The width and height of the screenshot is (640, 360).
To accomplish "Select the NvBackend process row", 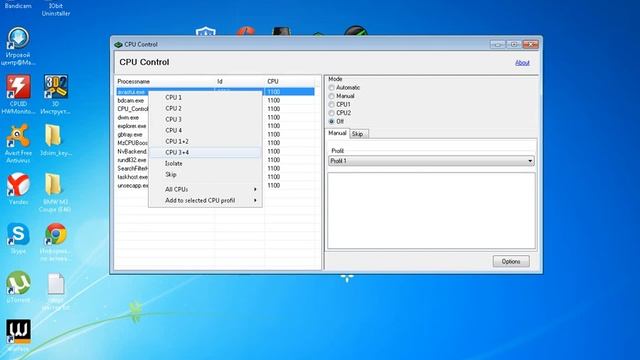I will coord(133,151).
